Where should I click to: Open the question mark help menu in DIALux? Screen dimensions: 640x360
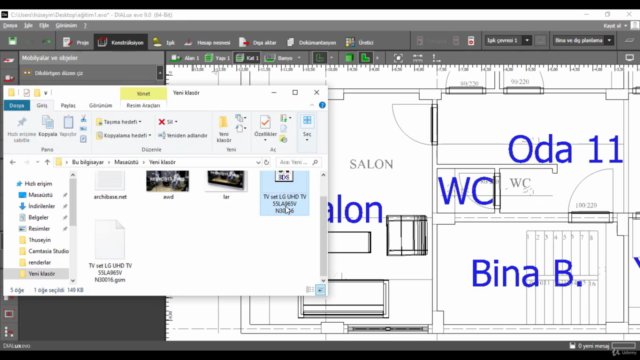point(85,25)
